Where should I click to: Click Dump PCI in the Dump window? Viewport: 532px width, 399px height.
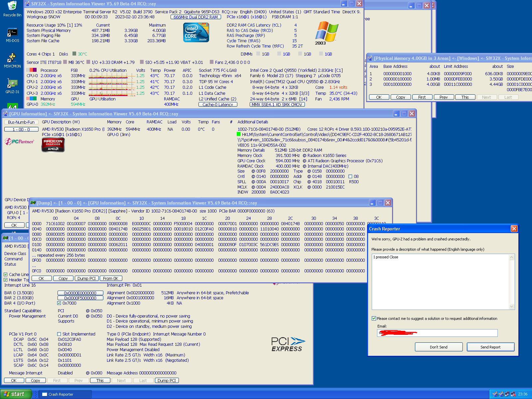86,278
